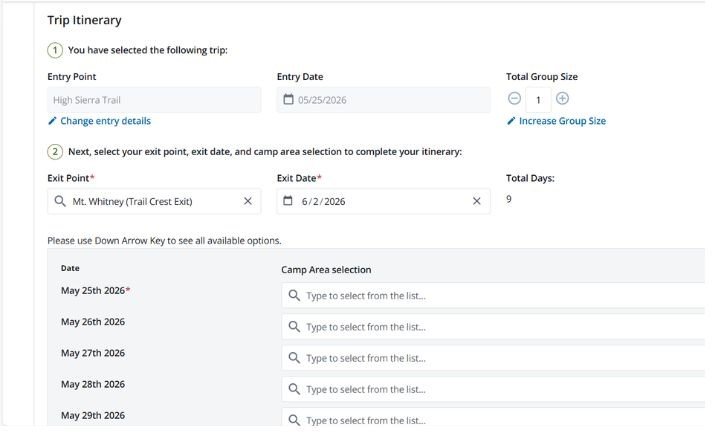The image size is (723, 438).
Task: Open the Change entry details link
Action: [105, 121]
